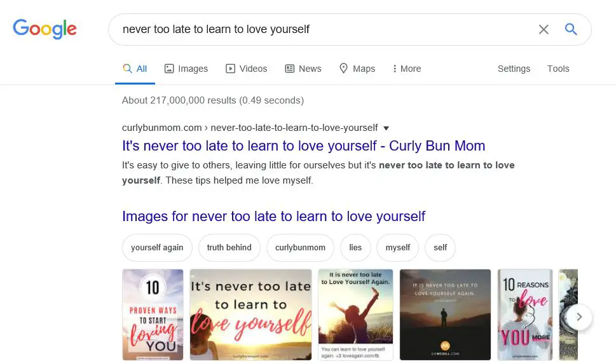Expand the More menu

point(407,69)
